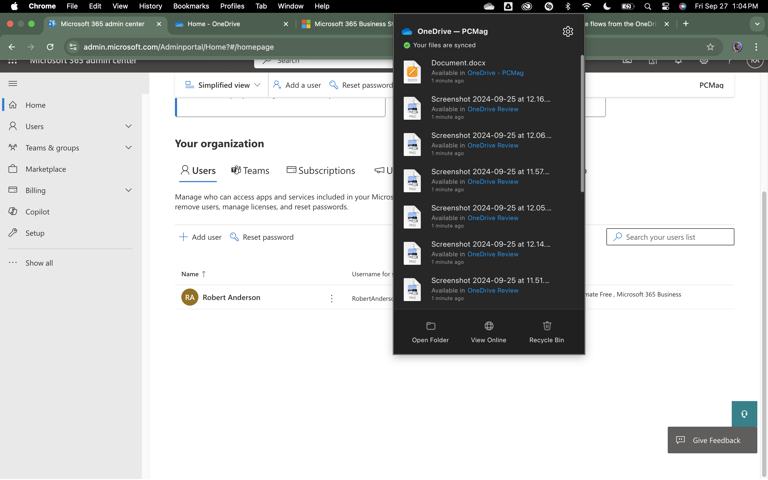This screenshot has height=480, width=768.
Task: Select Screenshot 2024-09-25 at 11.57 file
Action: [x=488, y=180]
